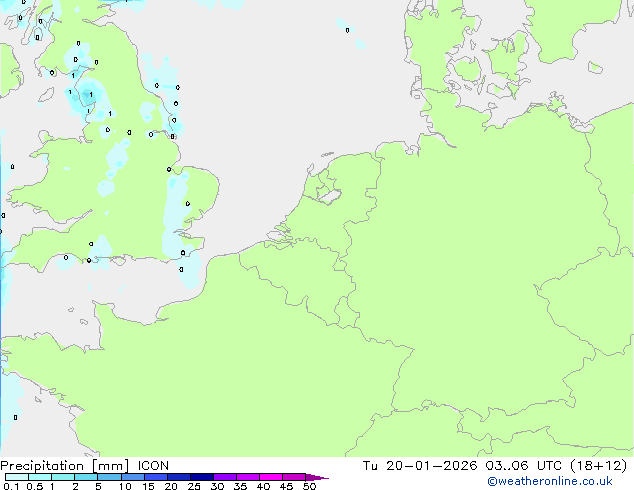The height and width of the screenshot is (490, 634).
Task: Click the 40–45 mm magenta legend segment
Action: pos(271,477)
